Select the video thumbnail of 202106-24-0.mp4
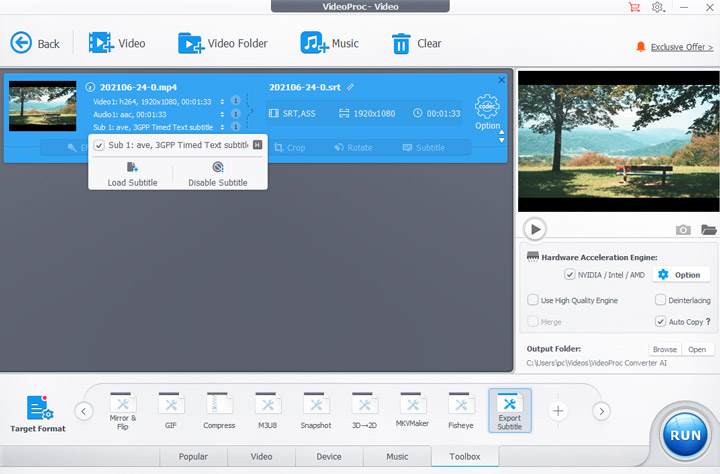The height and width of the screenshot is (474, 720). 43,106
